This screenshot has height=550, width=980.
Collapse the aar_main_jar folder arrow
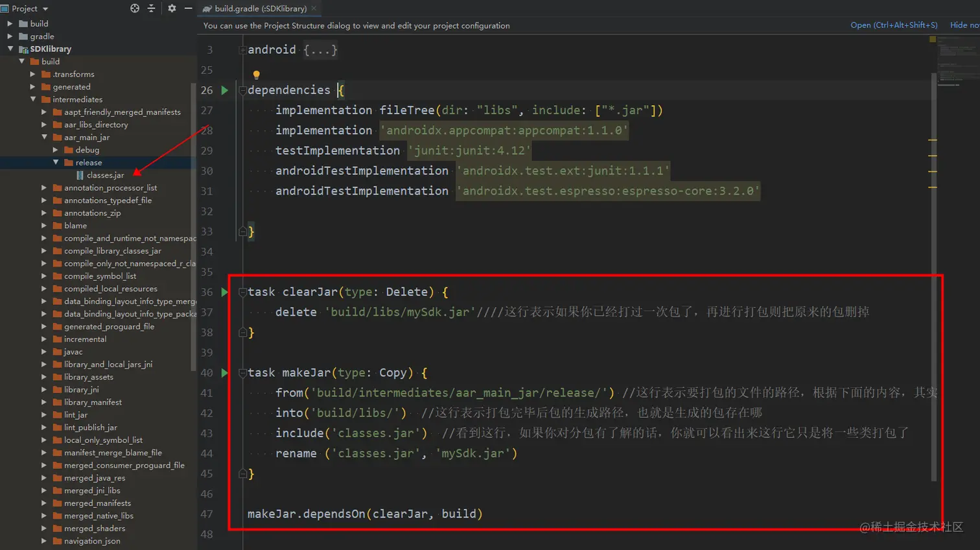pyautogui.click(x=45, y=137)
